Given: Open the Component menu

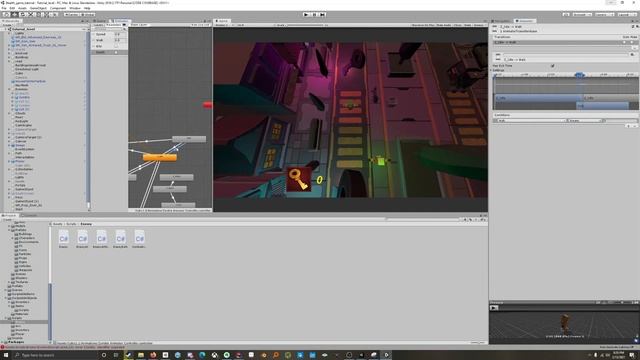Looking at the screenshot, I should [x=58, y=8].
